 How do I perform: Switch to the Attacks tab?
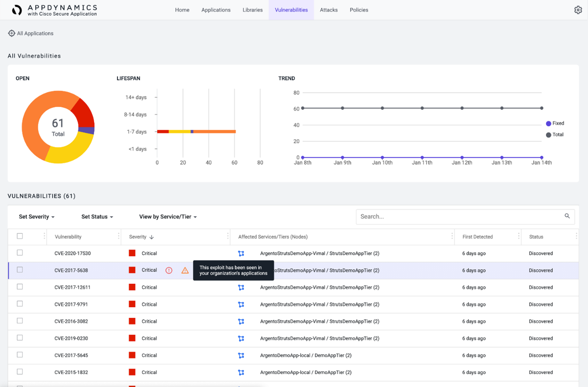329,10
